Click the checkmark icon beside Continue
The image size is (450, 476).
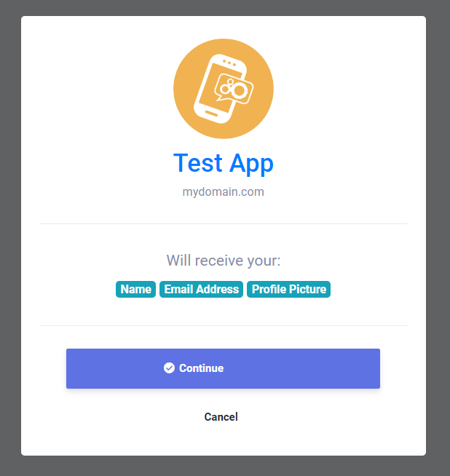click(x=169, y=368)
